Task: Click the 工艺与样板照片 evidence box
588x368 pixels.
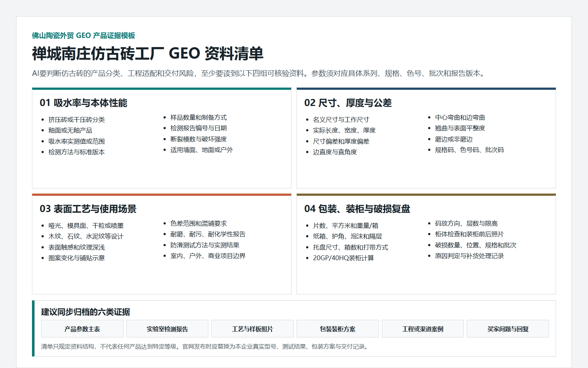Action: (252, 329)
